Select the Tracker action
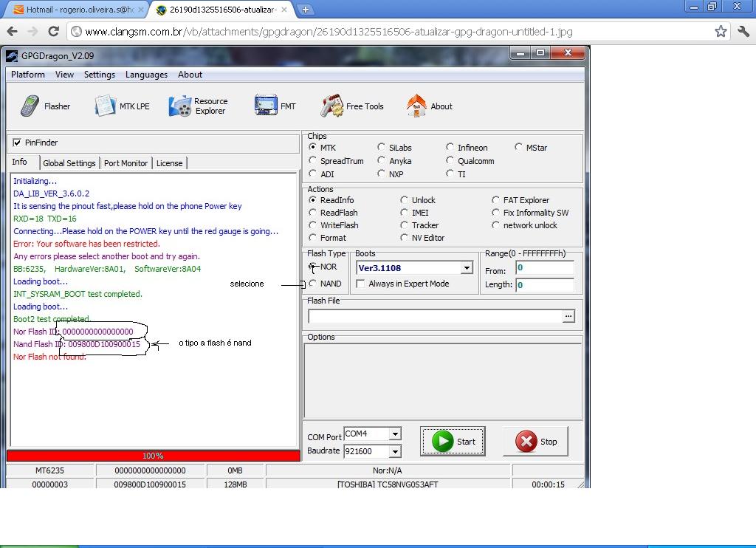756x548 pixels. pos(404,225)
